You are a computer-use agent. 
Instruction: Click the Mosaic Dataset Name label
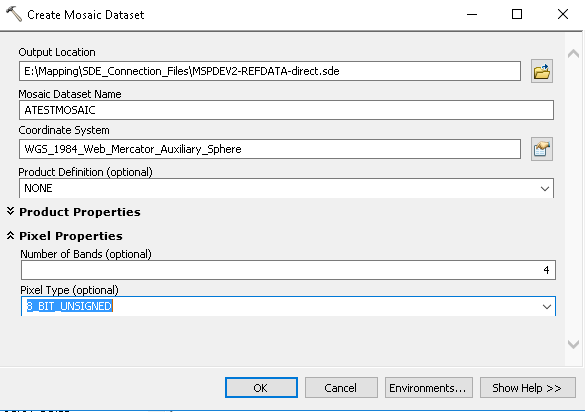(x=70, y=94)
